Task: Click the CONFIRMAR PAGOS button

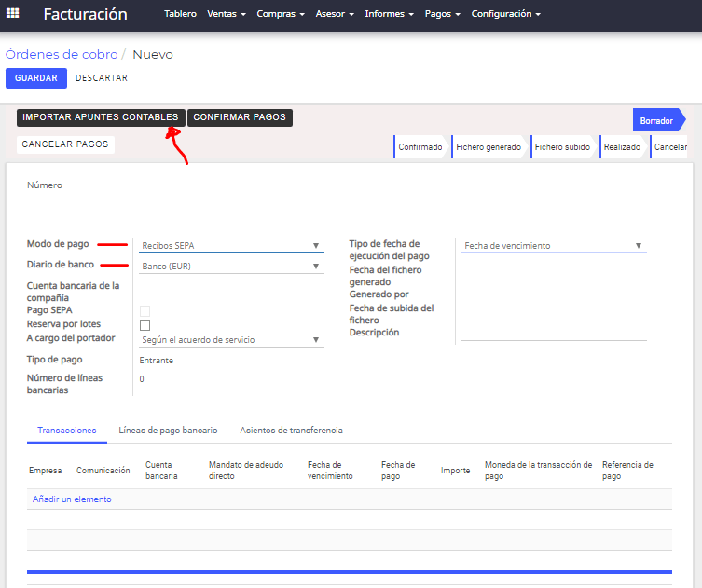Action: tap(240, 117)
